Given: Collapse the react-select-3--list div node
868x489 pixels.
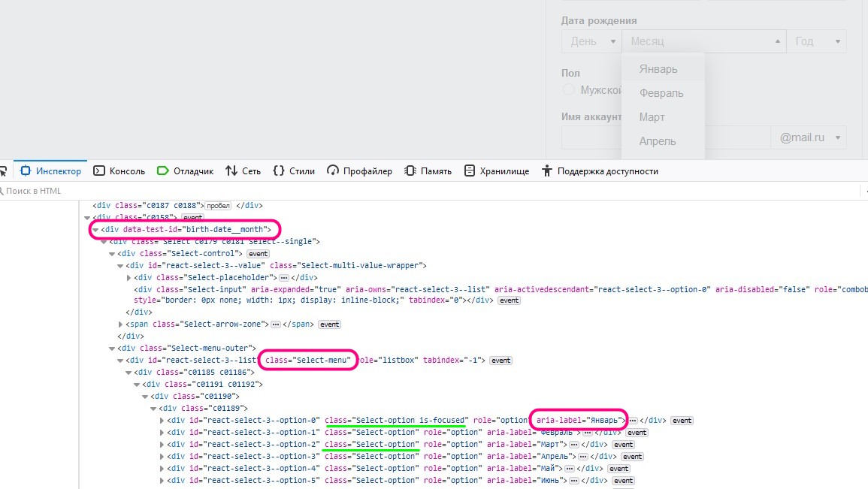Looking at the screenshot, I should [x=120, y=361].
